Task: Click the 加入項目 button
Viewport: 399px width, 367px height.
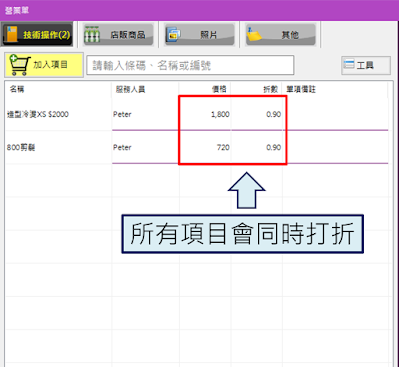Action: [x=44, y=65]
